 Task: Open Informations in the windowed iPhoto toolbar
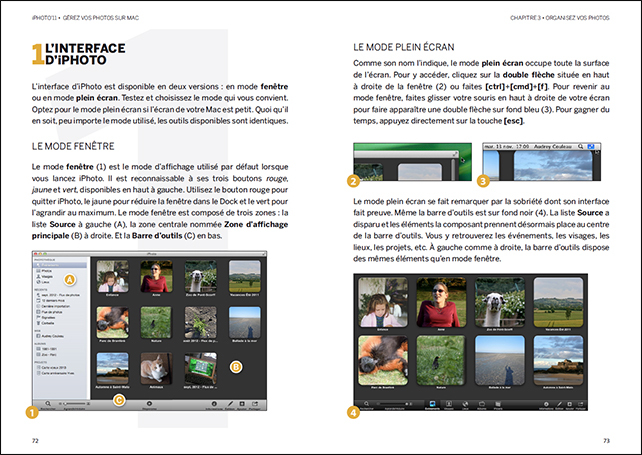click(x=214, y=404)
